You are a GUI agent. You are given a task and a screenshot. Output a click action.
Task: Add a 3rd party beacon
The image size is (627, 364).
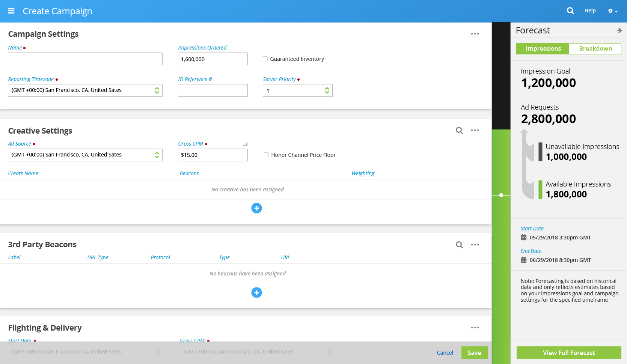tap(256, 292)
